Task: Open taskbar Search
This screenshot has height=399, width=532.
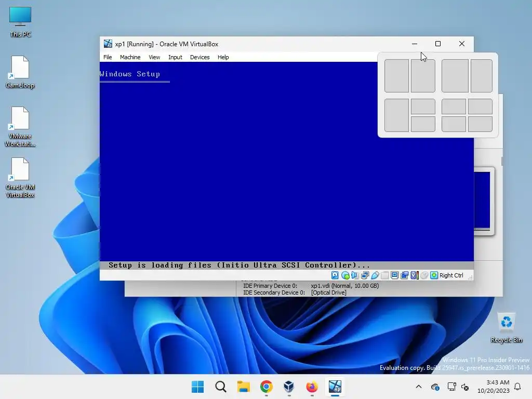Action: (x=220, y=387)
